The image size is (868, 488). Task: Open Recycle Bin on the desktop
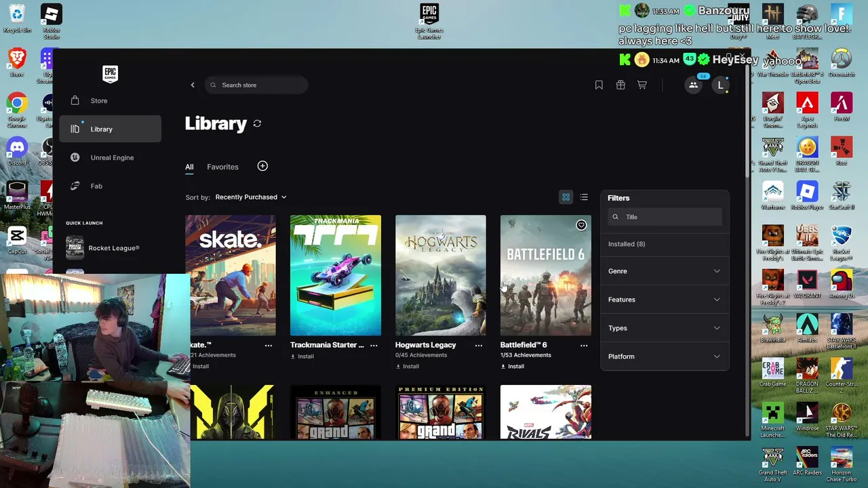17,18
